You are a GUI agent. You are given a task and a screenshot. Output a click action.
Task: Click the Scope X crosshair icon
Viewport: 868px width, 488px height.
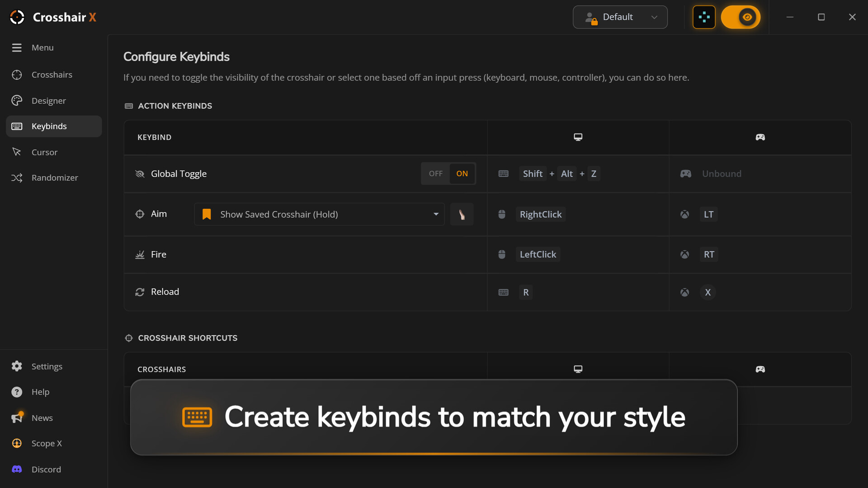(17, 443)
